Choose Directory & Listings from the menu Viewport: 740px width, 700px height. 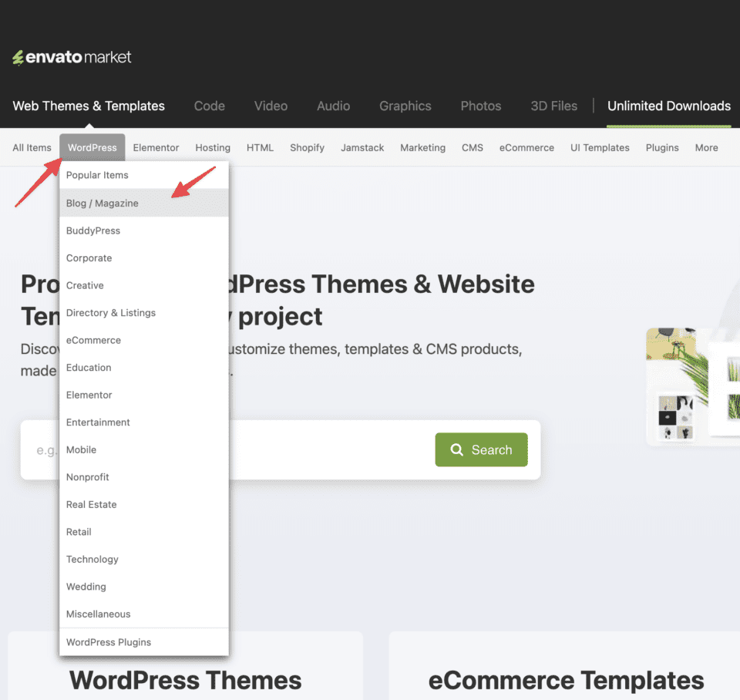[111, 313]
